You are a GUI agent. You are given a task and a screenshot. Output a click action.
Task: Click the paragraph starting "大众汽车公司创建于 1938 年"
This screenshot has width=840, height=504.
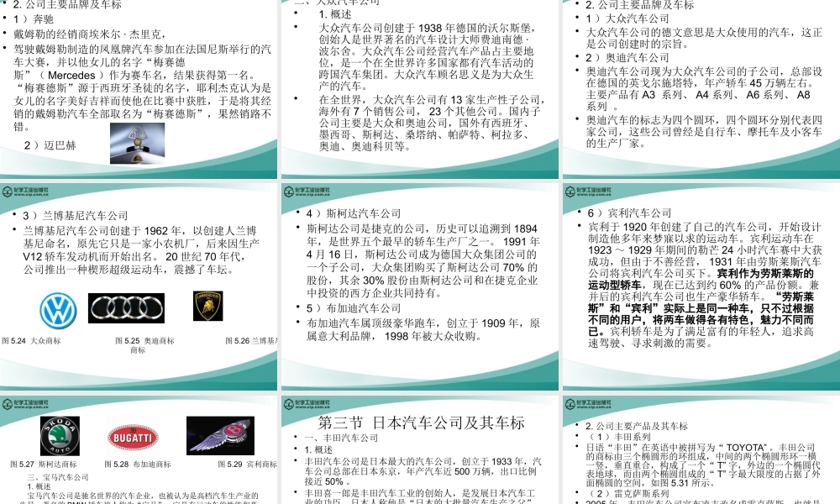point(427,57)
